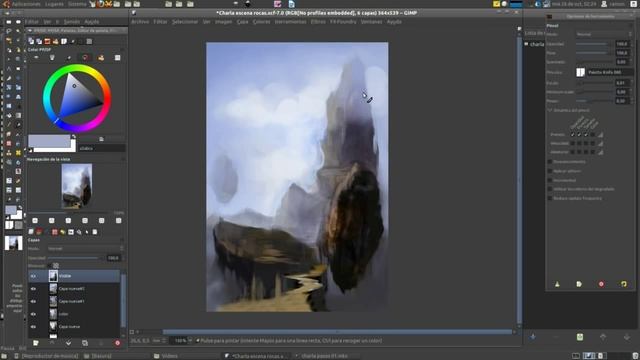This screenshot has width=640, height=360.
Task: Open the Colores menu
Action: (x=261, y=22)
